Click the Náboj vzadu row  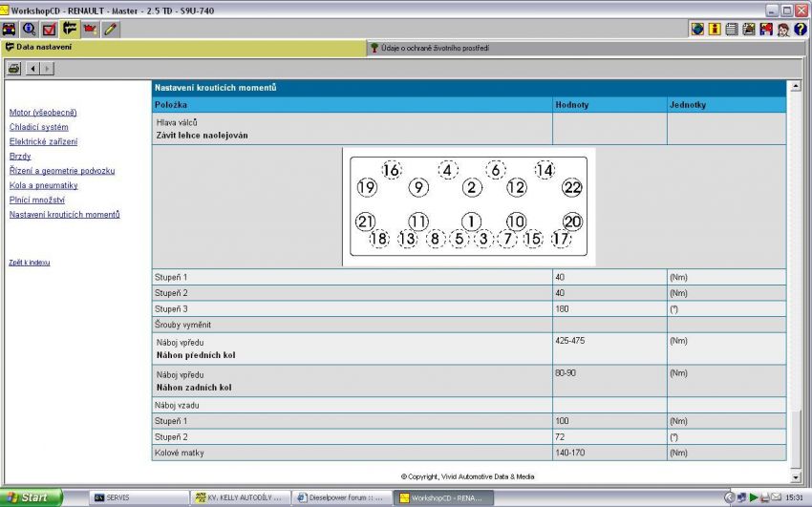coord(469,405)
